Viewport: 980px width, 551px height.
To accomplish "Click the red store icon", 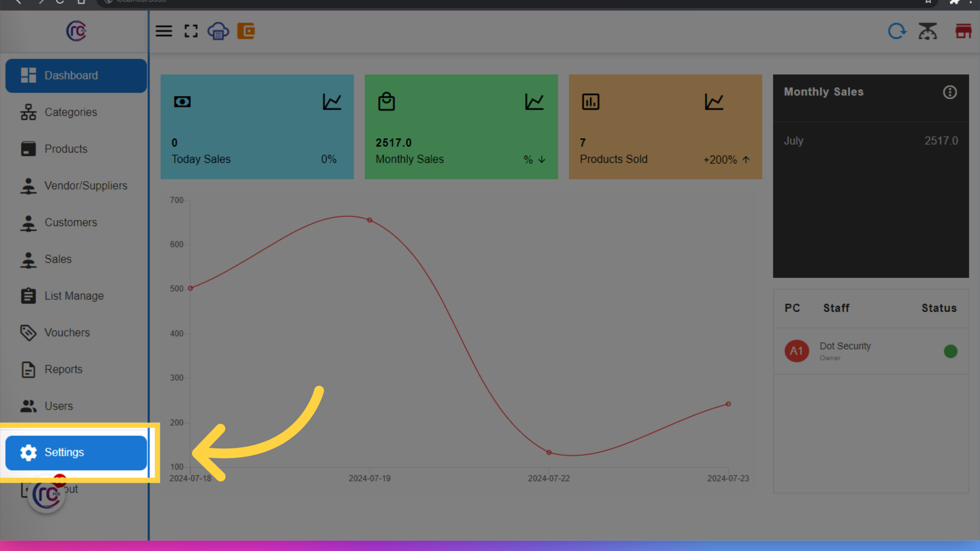I will pos(963,31).
